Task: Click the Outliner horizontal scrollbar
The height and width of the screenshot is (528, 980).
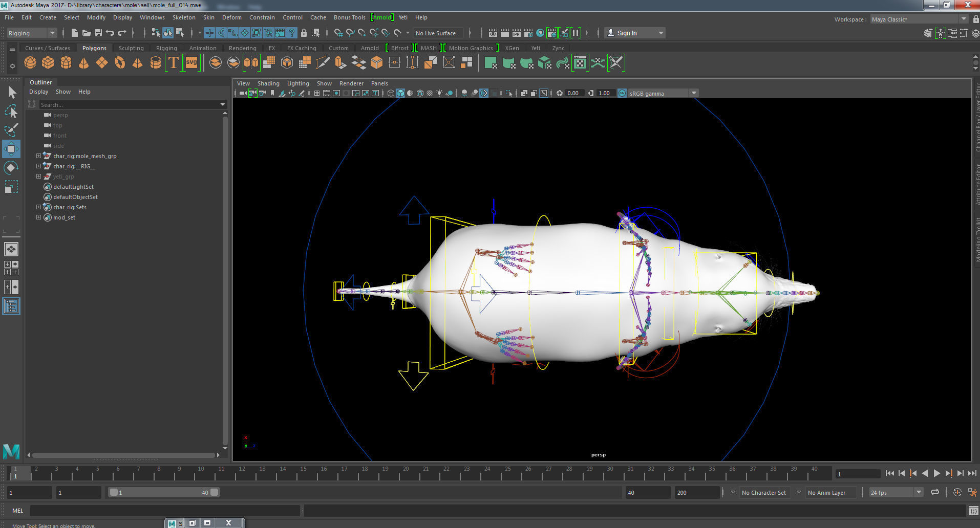Action: [x=123, y=455]
